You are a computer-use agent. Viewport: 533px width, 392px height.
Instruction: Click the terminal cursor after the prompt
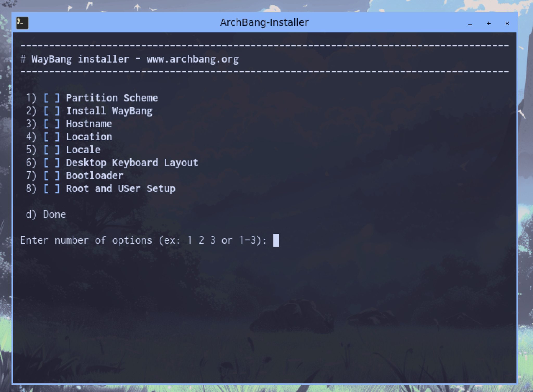(276, 240)
